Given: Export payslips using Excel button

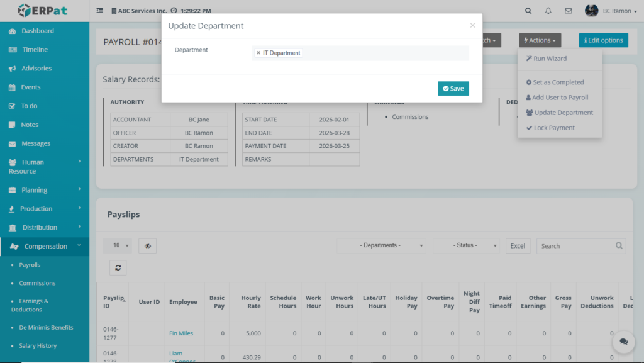Looking at the screenshot, I should (x=518, y=245).
